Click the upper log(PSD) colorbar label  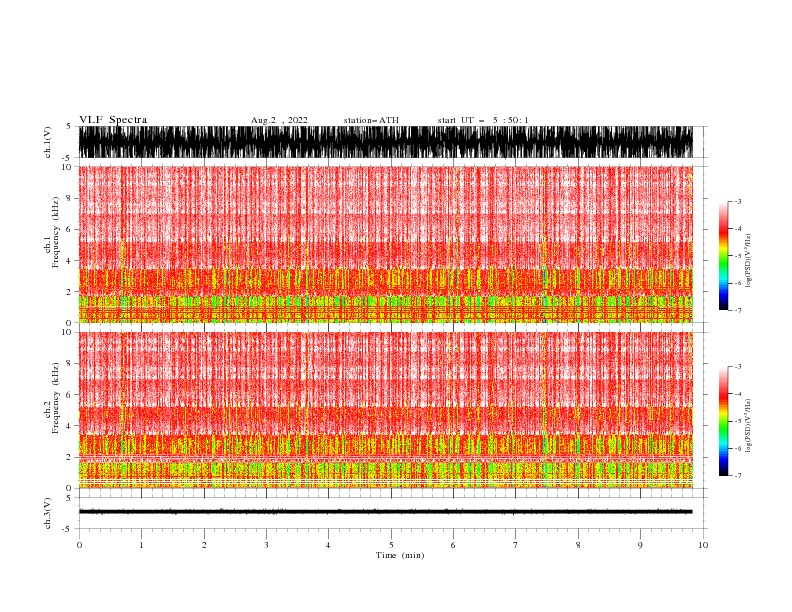tap(748, 261)
